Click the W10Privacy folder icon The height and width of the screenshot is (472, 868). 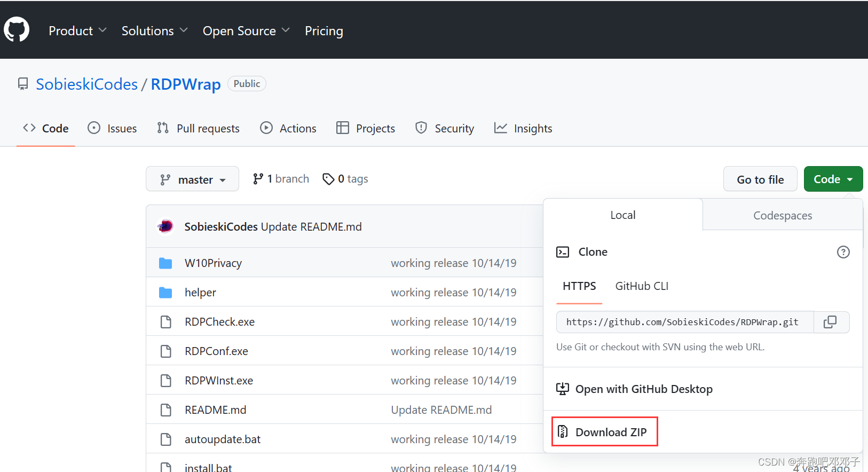click(x=165, y=263)
